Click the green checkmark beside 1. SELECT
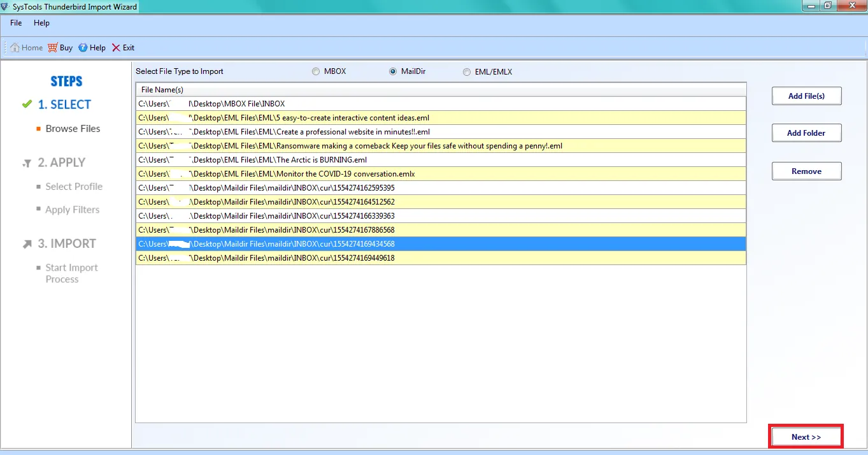Image resolution: width=868 pixels, height=455 pixels. [x=27, y=104]
